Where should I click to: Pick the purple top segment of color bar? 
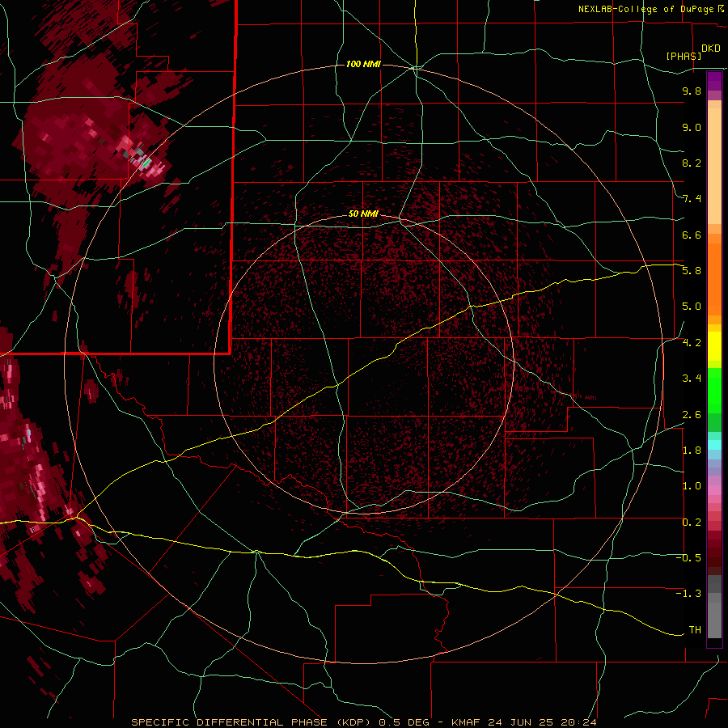(714, 81)
